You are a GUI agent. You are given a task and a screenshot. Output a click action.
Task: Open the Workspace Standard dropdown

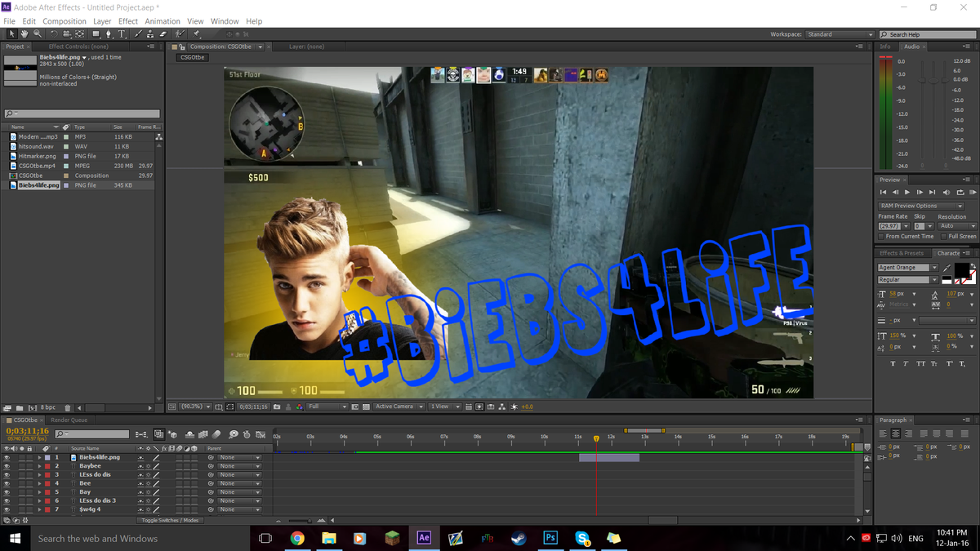tap(840, 34)
